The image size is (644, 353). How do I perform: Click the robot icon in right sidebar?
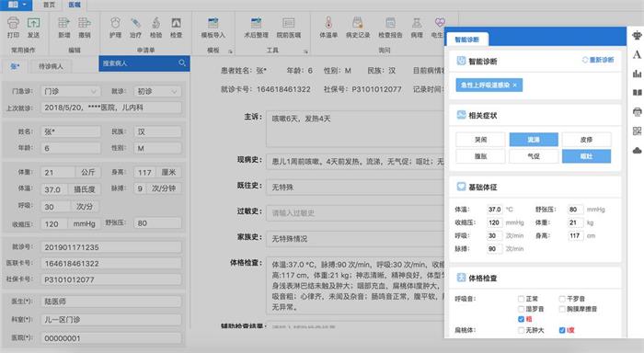637,35
